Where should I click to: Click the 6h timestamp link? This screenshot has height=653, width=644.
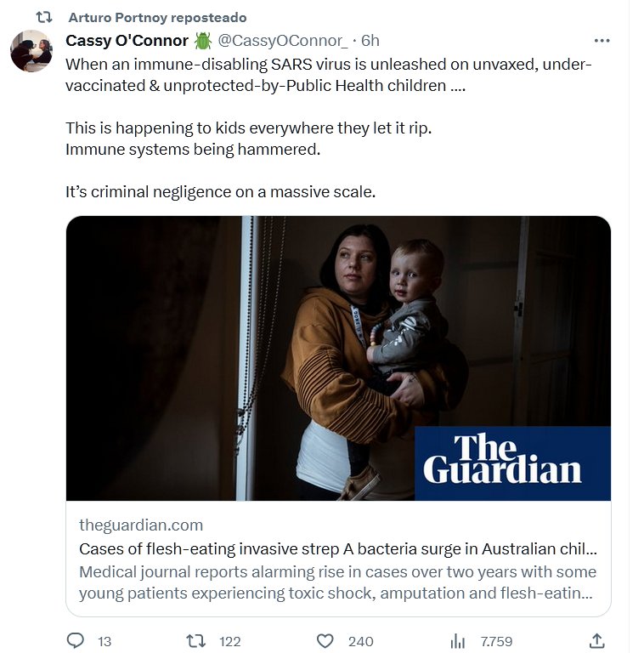[370, 40]
